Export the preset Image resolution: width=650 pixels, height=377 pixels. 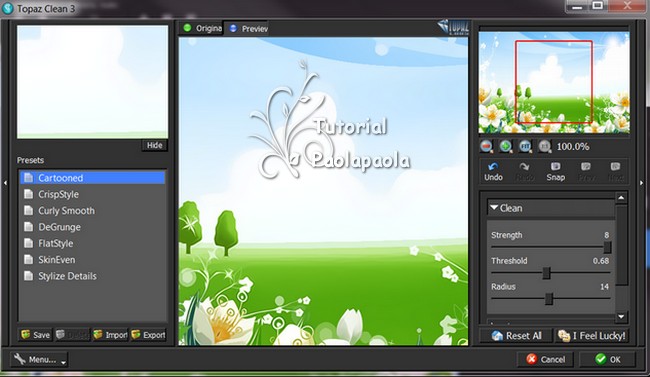pyautogui.click(x=148, y=335)
